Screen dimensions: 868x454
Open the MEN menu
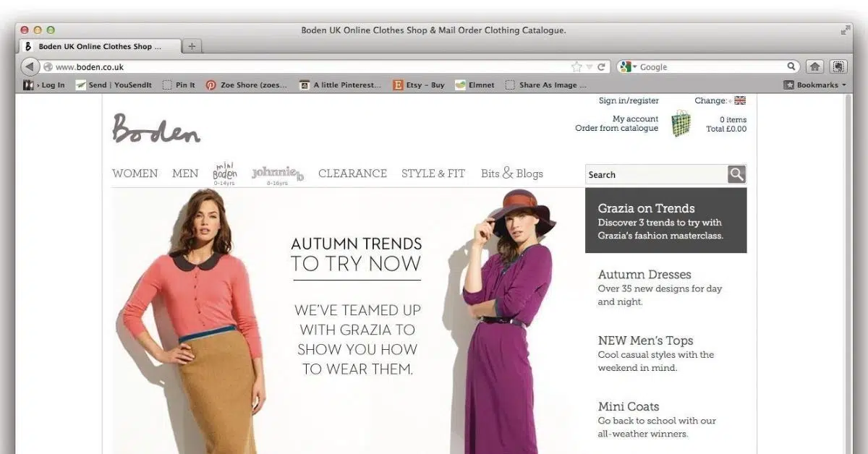tap(185, 174)
